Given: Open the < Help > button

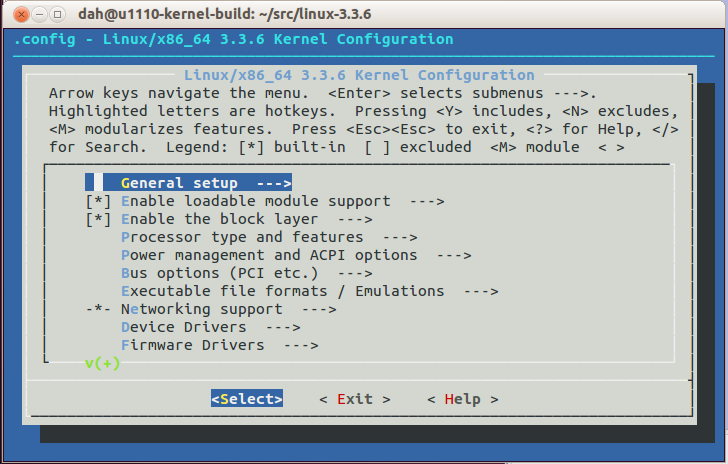Looking at the screenshot, I should click(462, 399).
